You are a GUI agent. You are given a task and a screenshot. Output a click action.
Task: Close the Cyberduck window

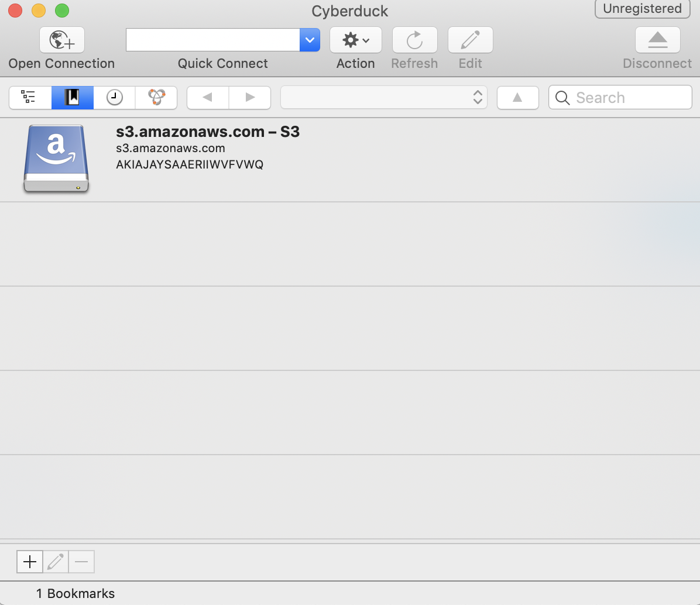(15, 11)
